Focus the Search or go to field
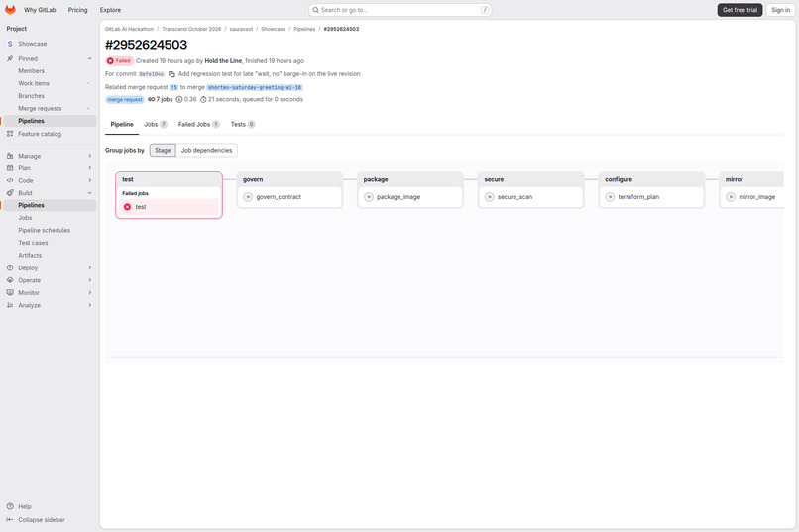This screenshot has height=532, width=799. pos(400,10)
